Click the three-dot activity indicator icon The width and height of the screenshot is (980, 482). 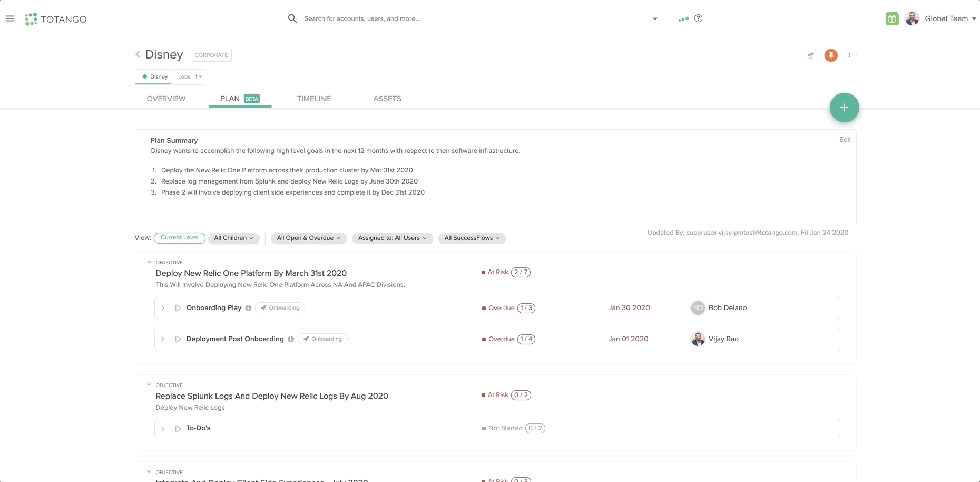[683, 19]
